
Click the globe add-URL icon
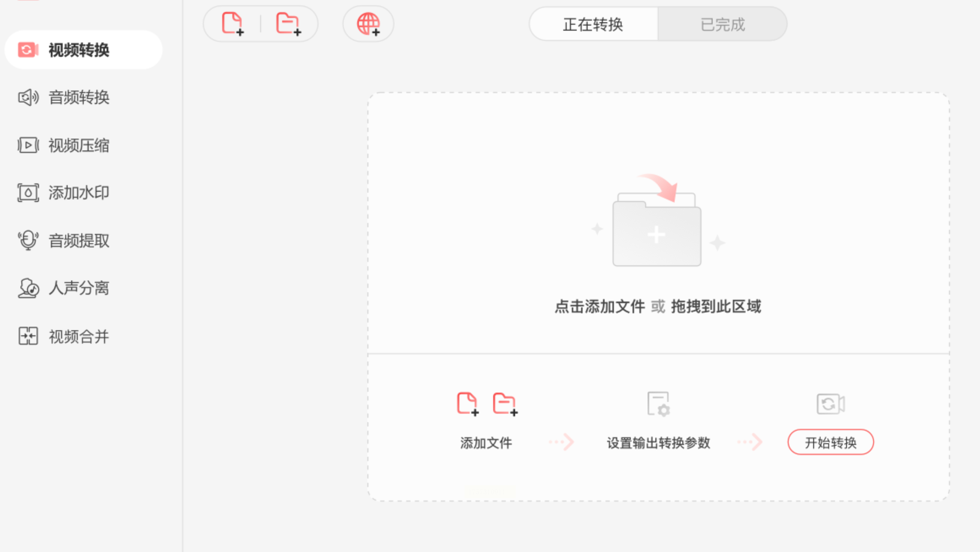[x=368, y=24]
